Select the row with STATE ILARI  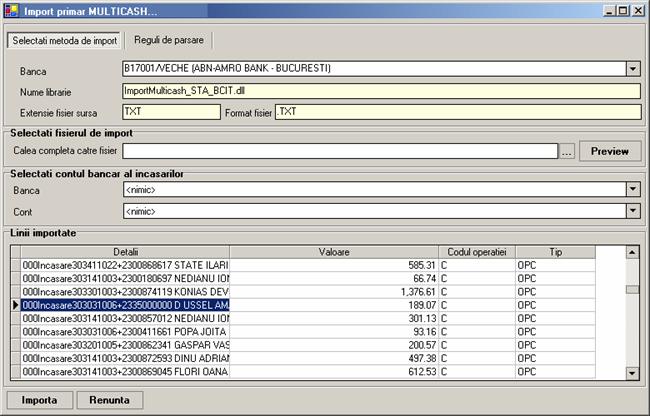tap(125, 265)
